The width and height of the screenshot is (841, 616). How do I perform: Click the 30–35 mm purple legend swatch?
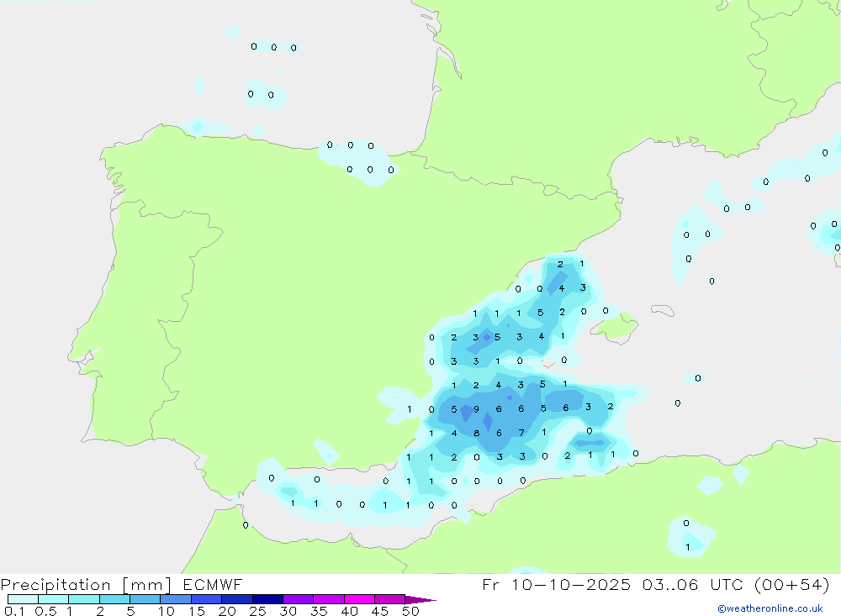pyautogui.click(x=298, y=599)
